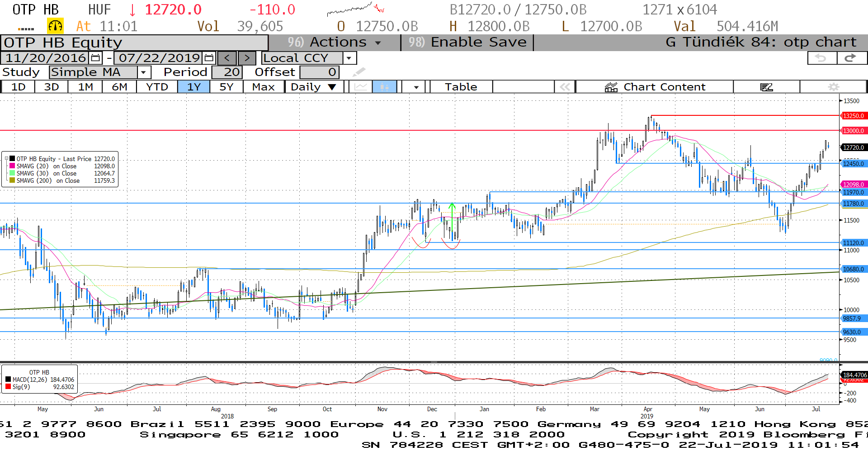Click 13000.0 red price level label
This screenshot has width=868, height=470.
(x=854, y=131)
